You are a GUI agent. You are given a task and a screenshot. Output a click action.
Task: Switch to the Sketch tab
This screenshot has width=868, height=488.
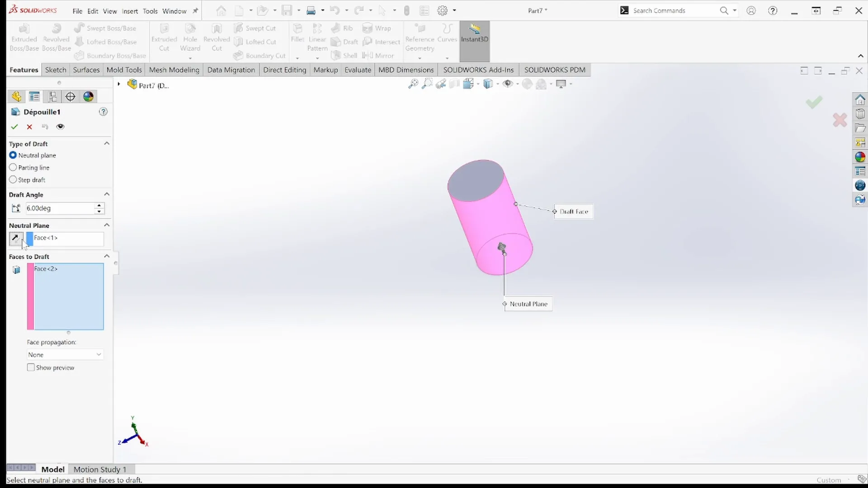pyautogui.click(x=56, y=70)
